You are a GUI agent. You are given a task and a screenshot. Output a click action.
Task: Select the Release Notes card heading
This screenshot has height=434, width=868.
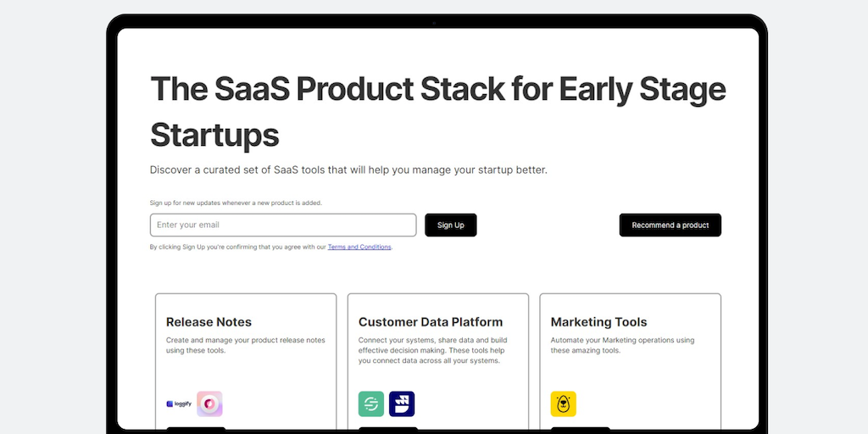click(x=209, y=322)
